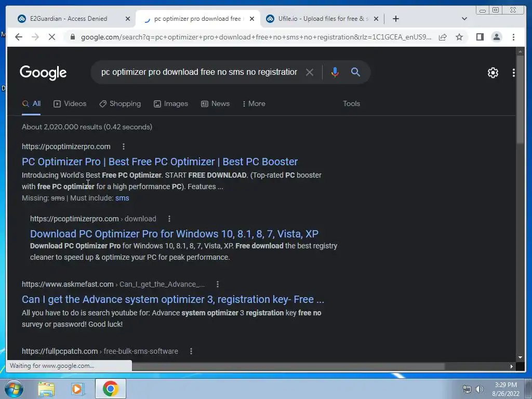Open network status in system tray
Viewport: 532px width, 399px height.
(467, 389)
